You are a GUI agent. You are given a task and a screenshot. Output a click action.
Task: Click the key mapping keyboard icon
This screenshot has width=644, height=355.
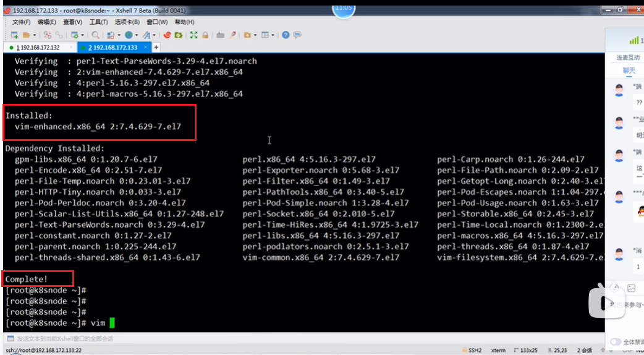(220, 35)
